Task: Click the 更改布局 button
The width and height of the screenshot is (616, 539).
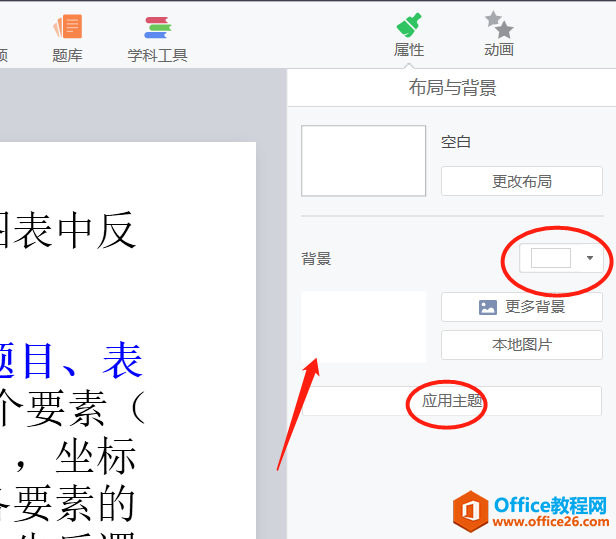Action: 522,181
